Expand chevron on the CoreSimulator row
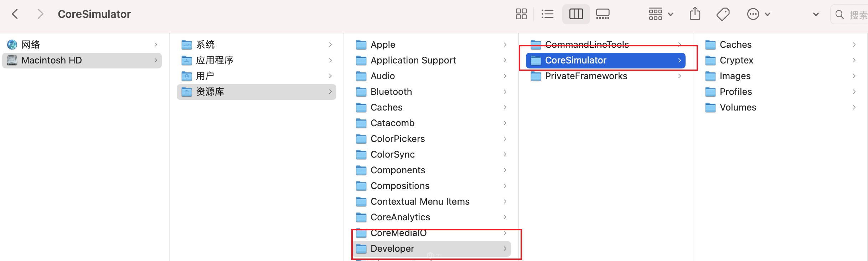This screenshot has width=868, height=261. (680, 60)
